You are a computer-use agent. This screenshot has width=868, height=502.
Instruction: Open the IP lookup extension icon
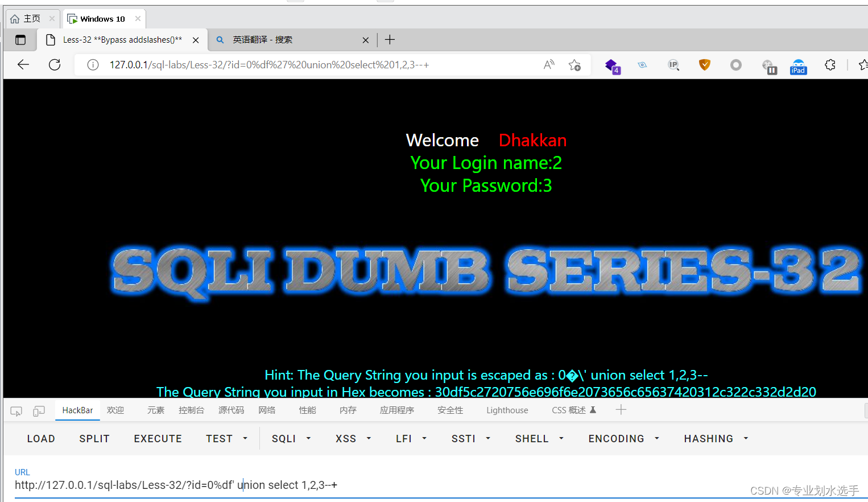(x=673, y=65)
